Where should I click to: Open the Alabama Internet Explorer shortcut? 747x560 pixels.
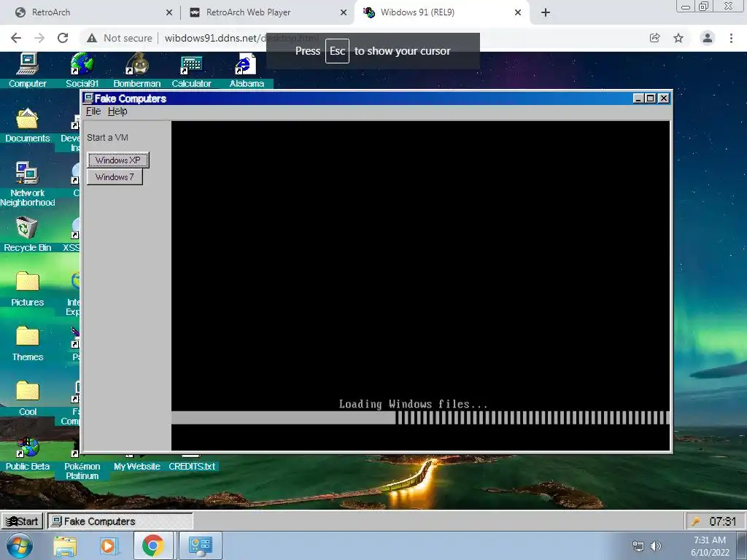point(246,64)
